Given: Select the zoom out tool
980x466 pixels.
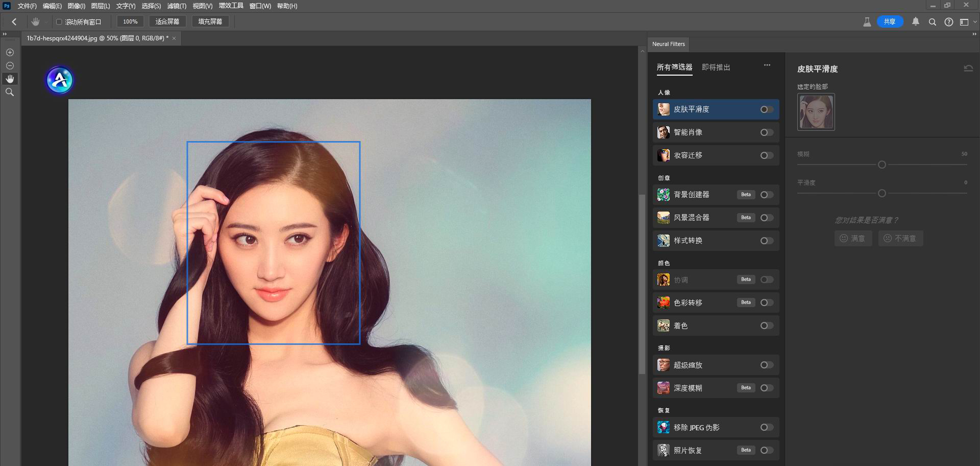Looking at the screenshot, I should click(x=10, y=65).
